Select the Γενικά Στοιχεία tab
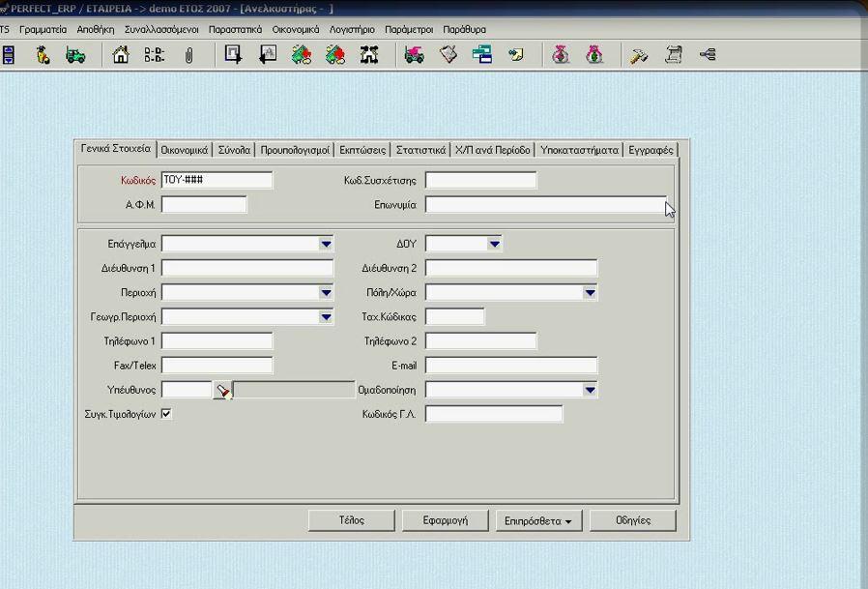 [x=116, y=149]
